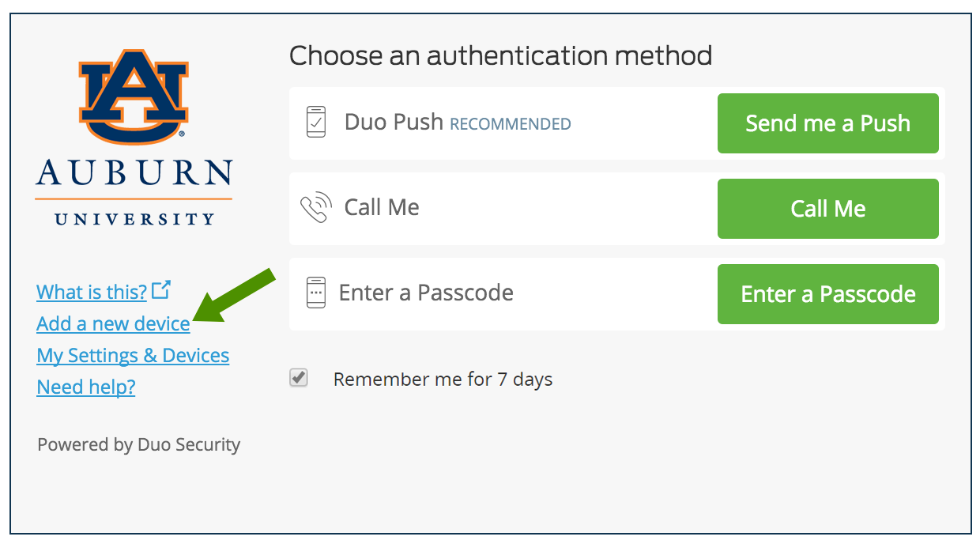Click the Auburn University AU logo
Screen dimensions: 980x544
coord(134,96)
